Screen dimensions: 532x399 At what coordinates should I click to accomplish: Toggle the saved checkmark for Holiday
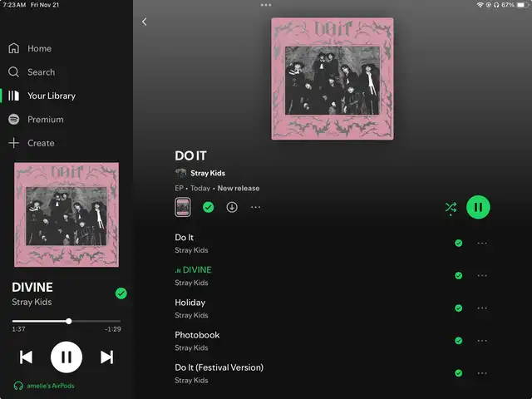pyautogui.click(x=458, y=308)
